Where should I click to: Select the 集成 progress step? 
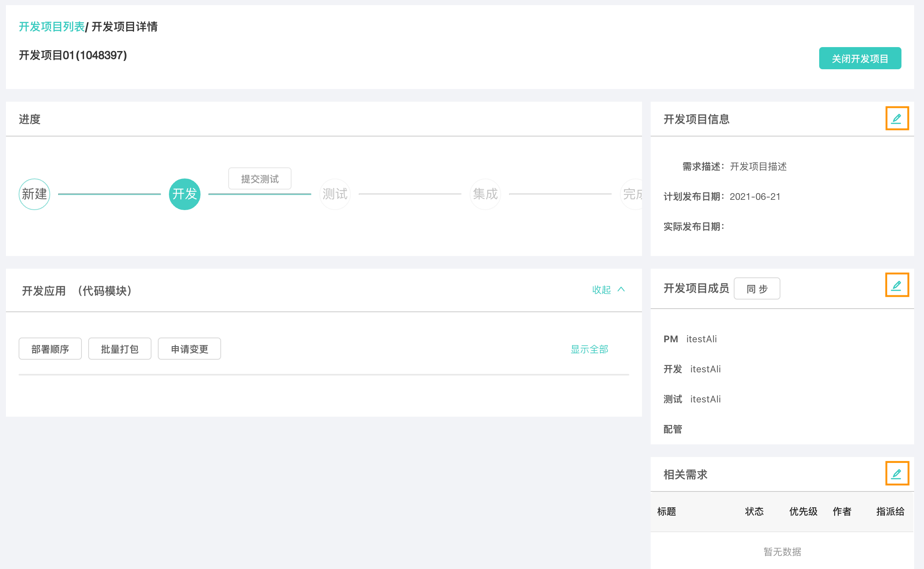point(485,194)
